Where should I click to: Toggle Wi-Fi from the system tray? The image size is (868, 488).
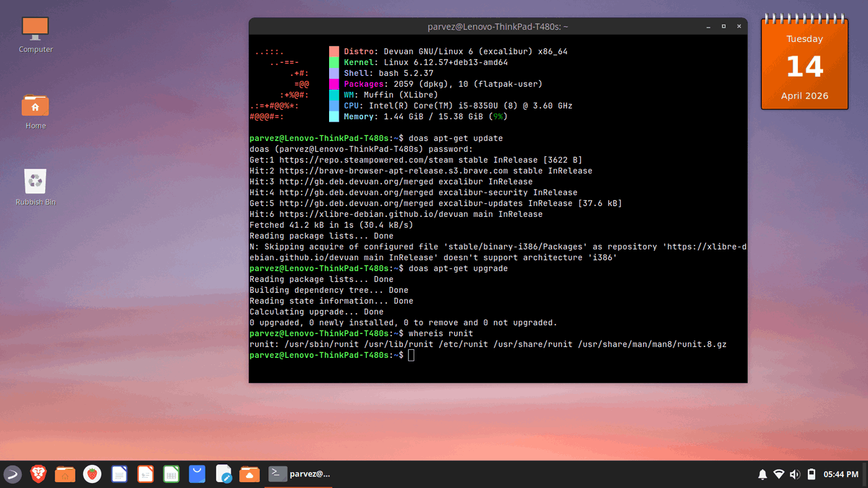779,474
